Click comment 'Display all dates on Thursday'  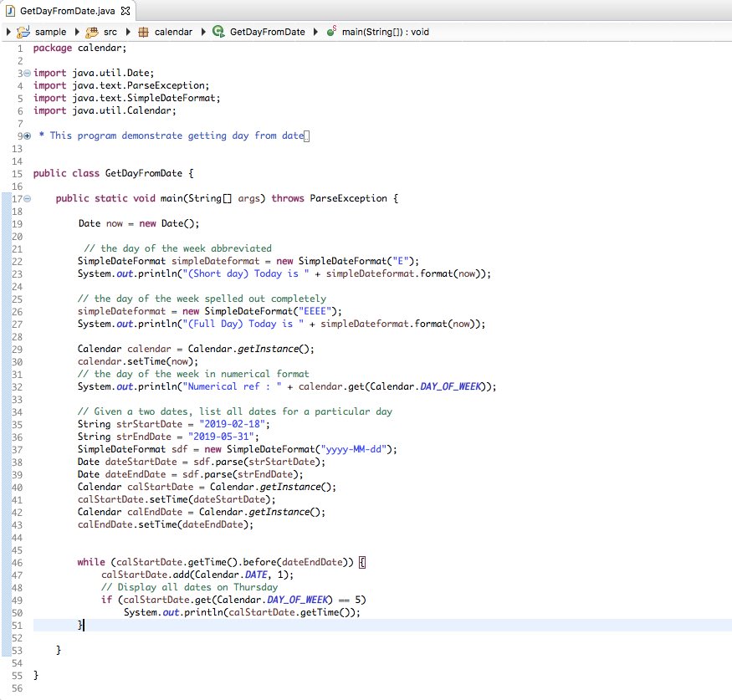coord(189,587)
